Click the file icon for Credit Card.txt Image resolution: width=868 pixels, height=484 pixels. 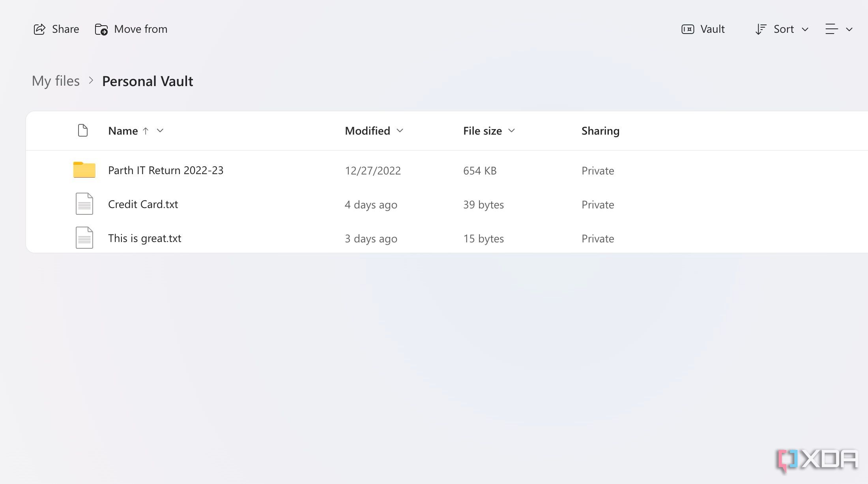pos(83,204)
